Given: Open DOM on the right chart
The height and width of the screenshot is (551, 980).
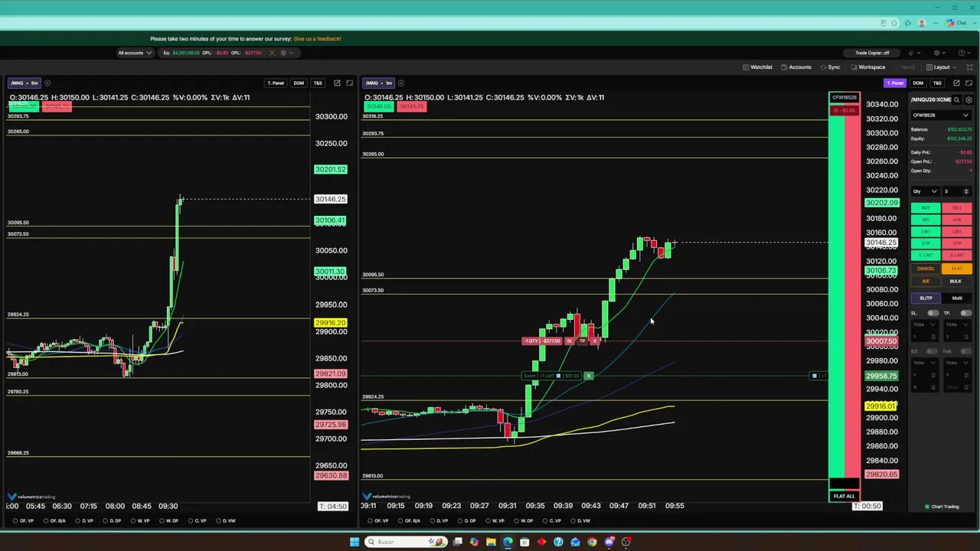Looking at the screenshot, I should pos(918,83).
